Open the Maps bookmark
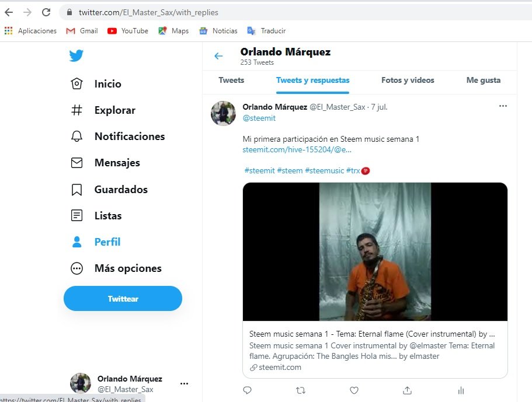This screenshot has width=532, height=402. (173, 31)
